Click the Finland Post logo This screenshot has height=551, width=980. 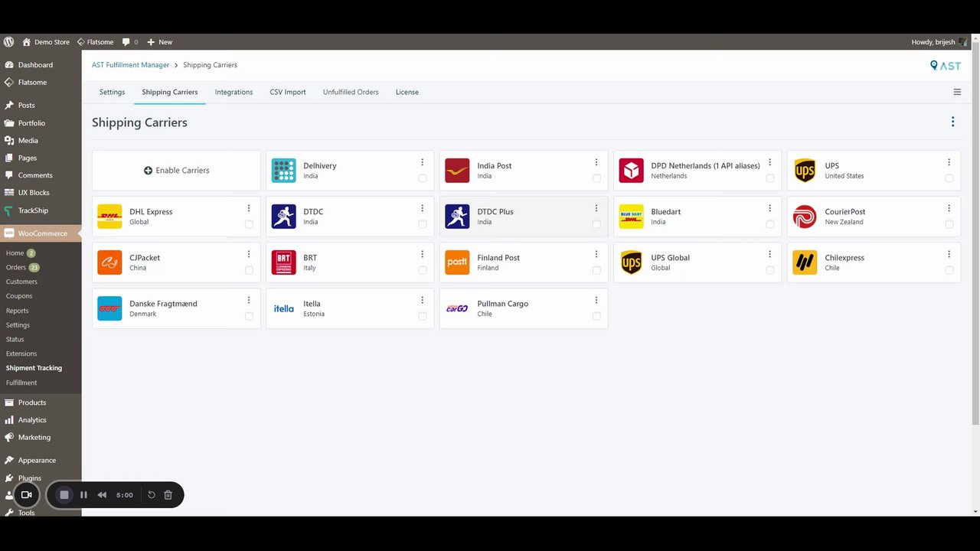click(x=457, y=262)
